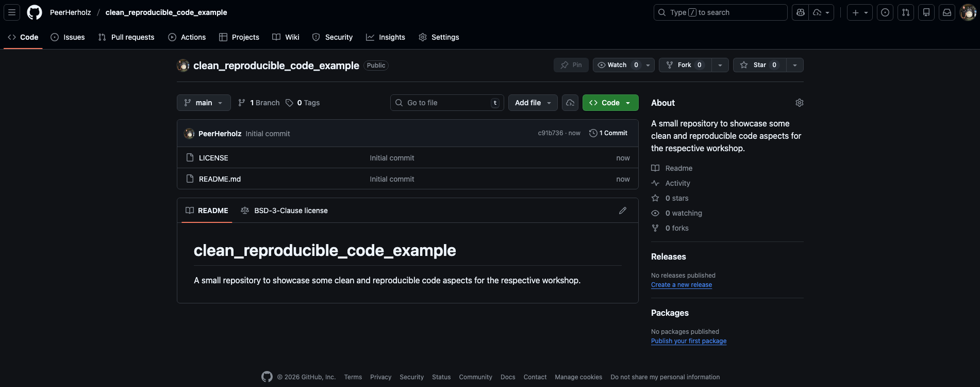View the 1 Branch link
The image size is (980, 387).
click(259, 103)
